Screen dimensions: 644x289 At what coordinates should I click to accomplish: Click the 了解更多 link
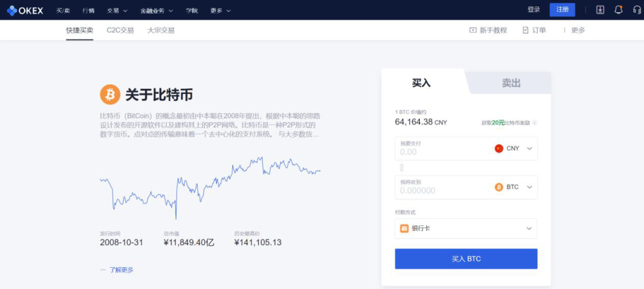pos(121,270)
